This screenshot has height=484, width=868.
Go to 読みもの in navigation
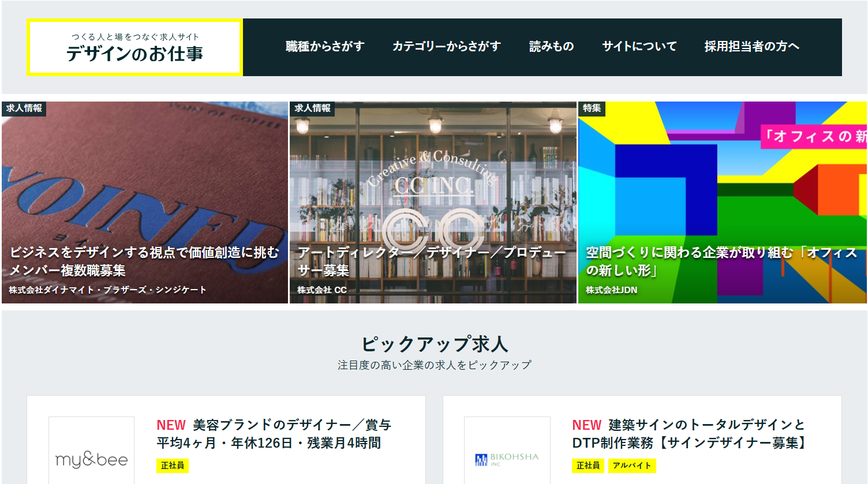[551, 46]
